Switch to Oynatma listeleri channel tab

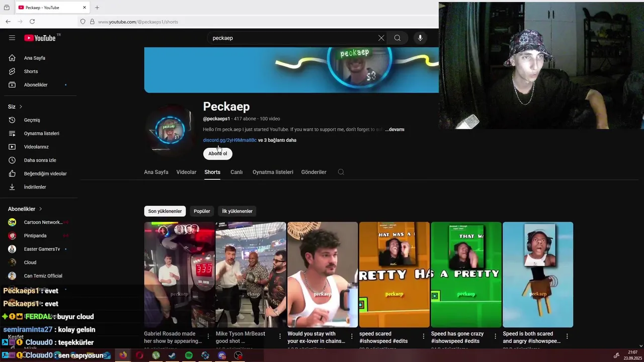273,172
